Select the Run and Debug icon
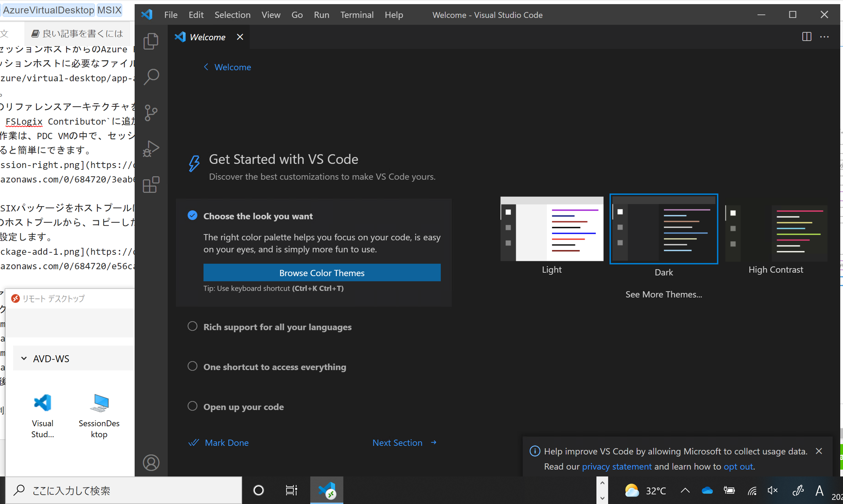The image size is (843, 504). point(151,148)
